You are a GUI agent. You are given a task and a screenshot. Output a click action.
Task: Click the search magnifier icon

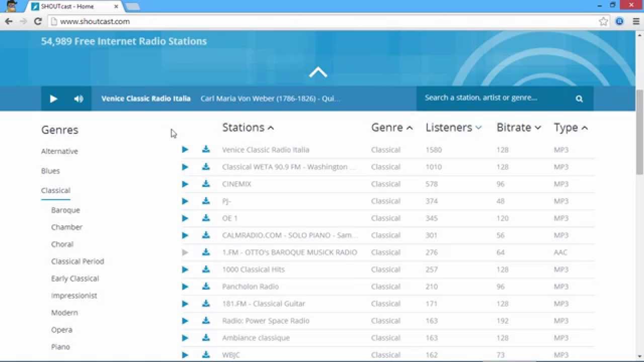pyautogui.click(x=579, y=99)
